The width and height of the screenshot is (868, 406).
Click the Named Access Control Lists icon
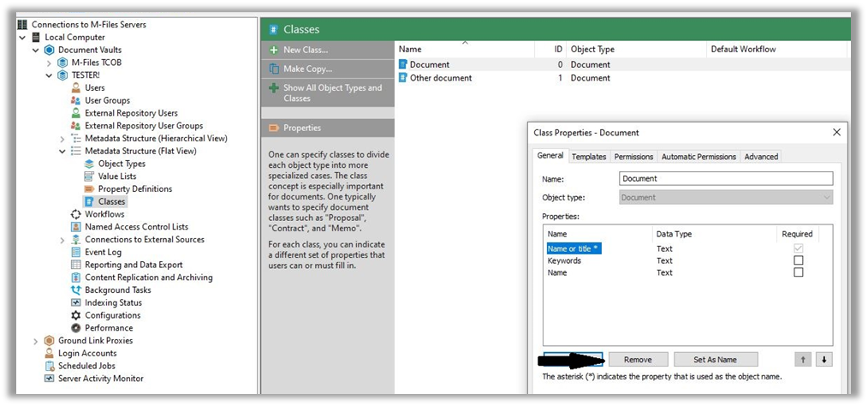point(76,226)
